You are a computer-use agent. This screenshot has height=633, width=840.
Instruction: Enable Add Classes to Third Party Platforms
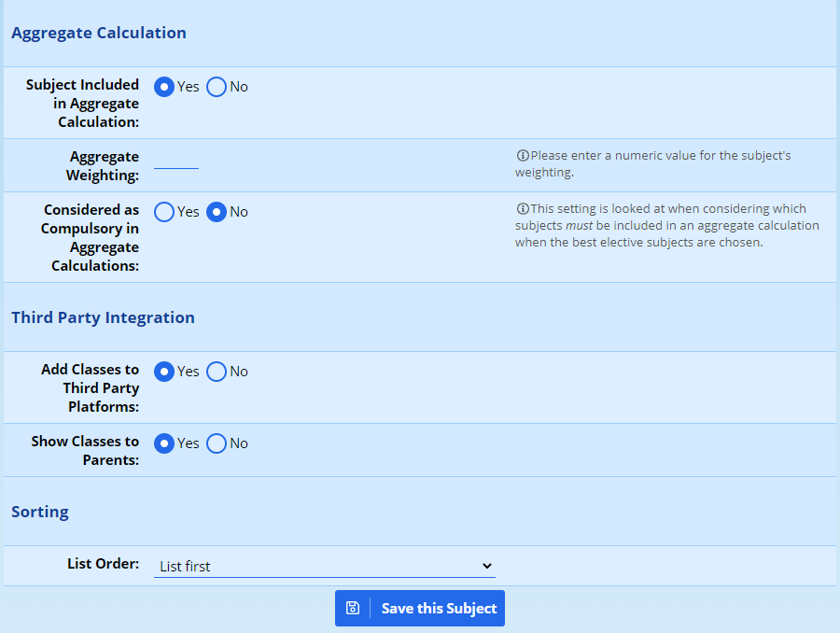[x=164, y=372]
